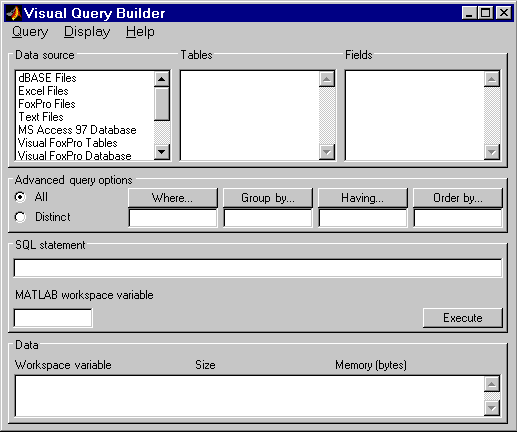Viewport: 517px width, 432px height.
Task: Choose MS Access 97 Database data source
Action: point(77,130)
